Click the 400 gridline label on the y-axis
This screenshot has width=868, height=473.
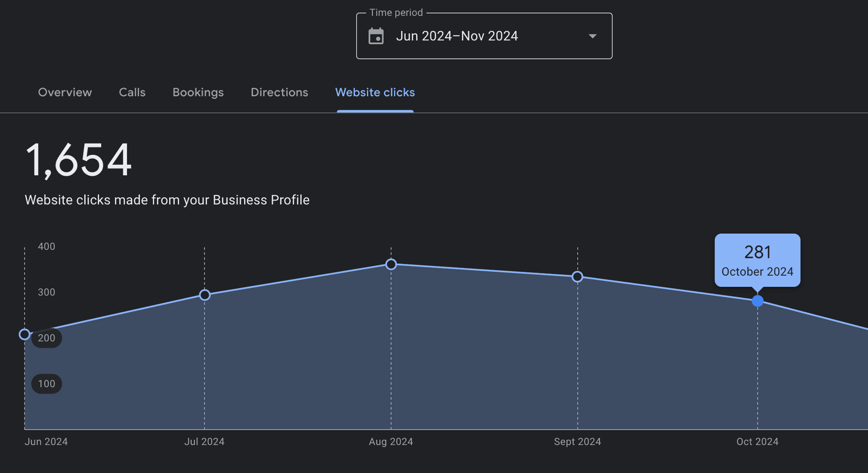pyautogui.click(x=46, y=247)
